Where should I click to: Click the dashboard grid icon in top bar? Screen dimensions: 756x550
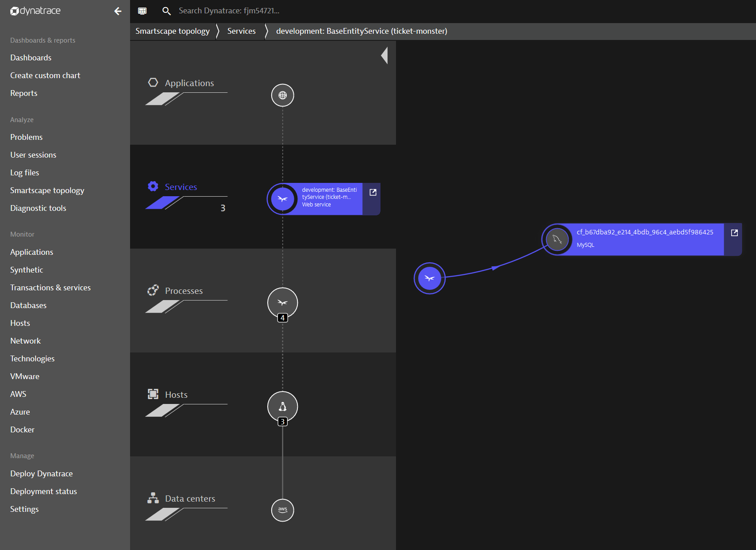pyautogui.click(x=142, y=11)
